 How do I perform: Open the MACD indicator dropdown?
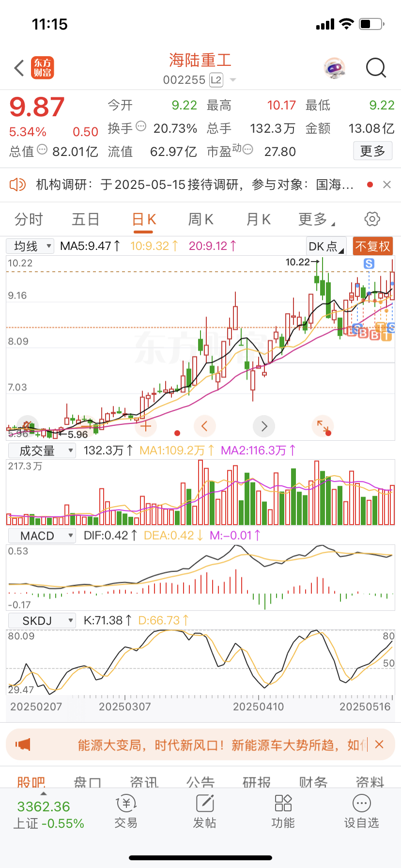[42, 536]
